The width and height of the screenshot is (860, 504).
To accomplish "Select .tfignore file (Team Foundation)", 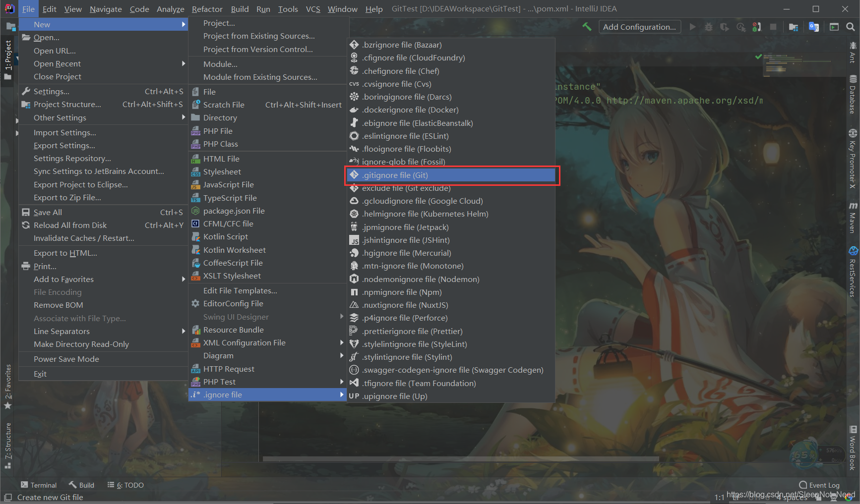I will click(451, 383).
